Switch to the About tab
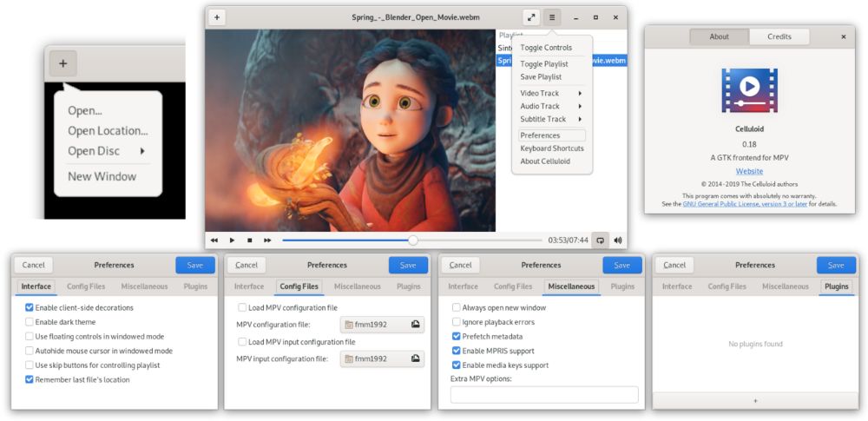This screenshot has height=421, width=868. pos(719,36)
